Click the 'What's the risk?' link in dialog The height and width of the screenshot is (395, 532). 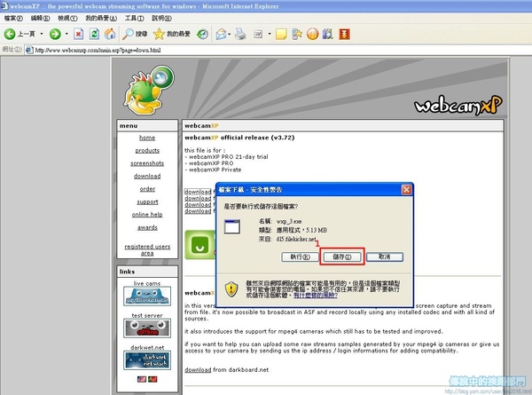[x=316, y=296]
